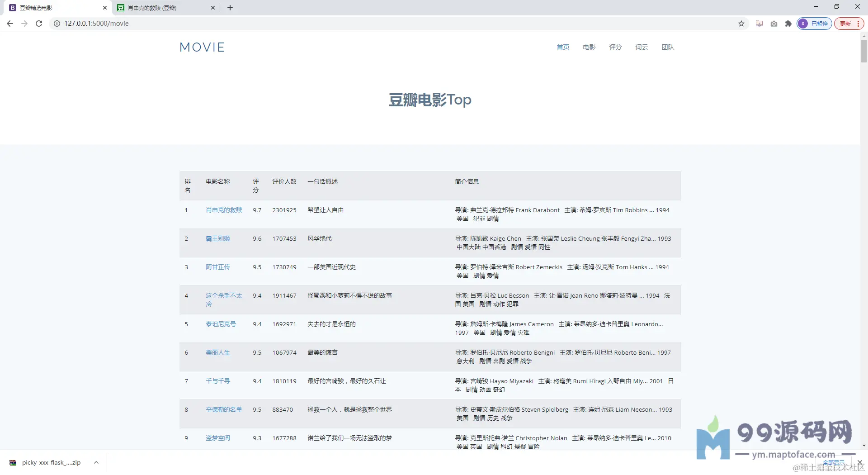Close the downloads bar
Viewport: 868px width, 475px height.
[859, 462]
